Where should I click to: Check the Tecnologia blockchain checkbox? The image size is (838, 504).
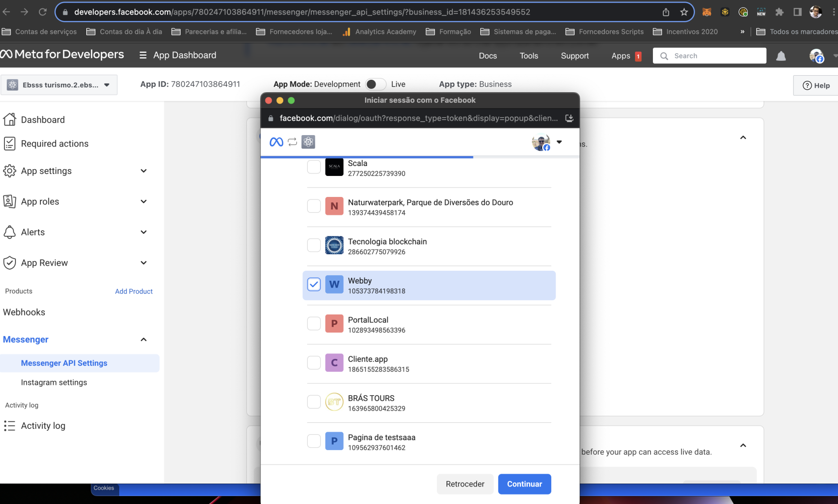pyautogui.click(x=314, y=245)
